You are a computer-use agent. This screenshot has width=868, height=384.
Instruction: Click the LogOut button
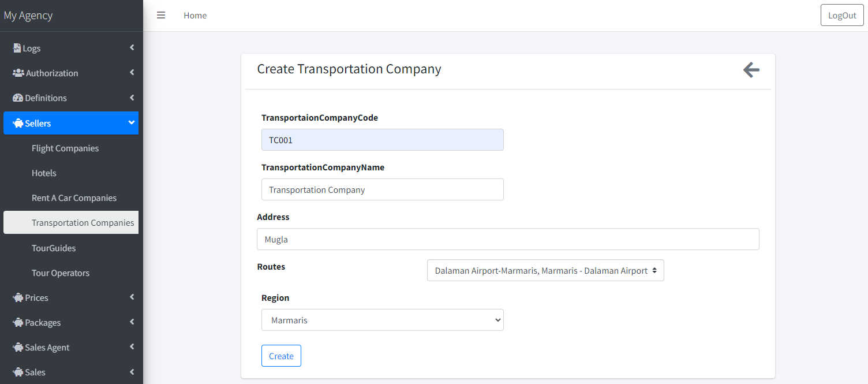point(841,15)
